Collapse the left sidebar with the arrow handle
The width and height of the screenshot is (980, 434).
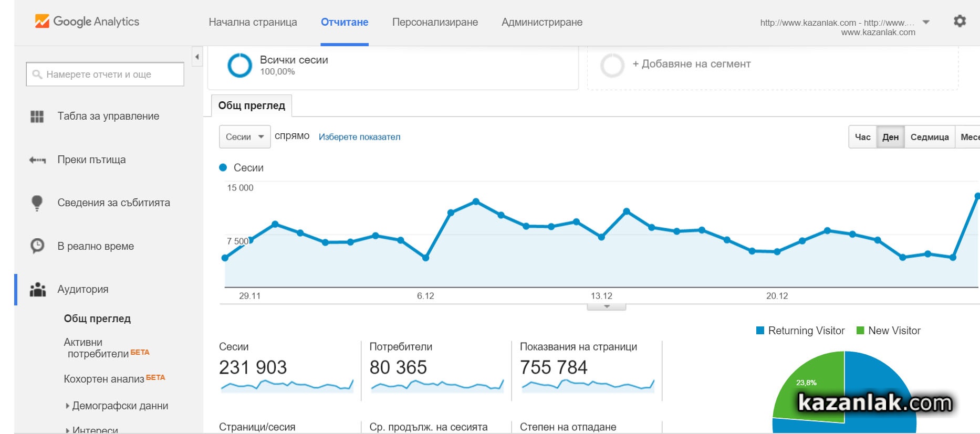[x=197, y=57]
